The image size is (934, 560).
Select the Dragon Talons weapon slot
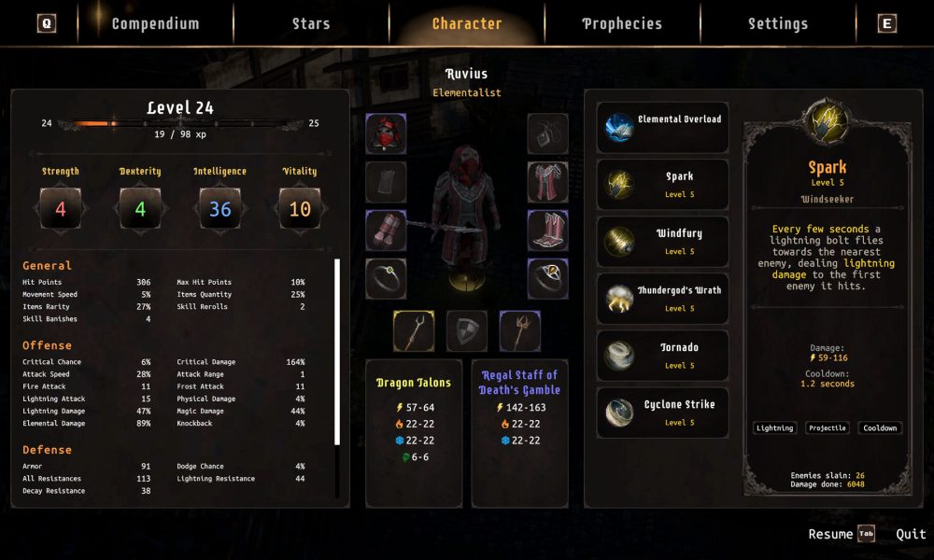point(414,331)
